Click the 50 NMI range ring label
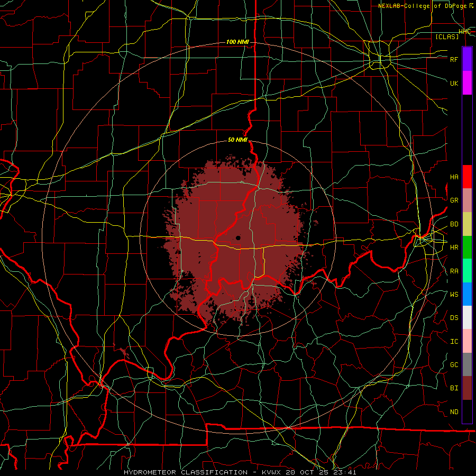The height and width of the screenshot is (476, 476). click(237, 140)
